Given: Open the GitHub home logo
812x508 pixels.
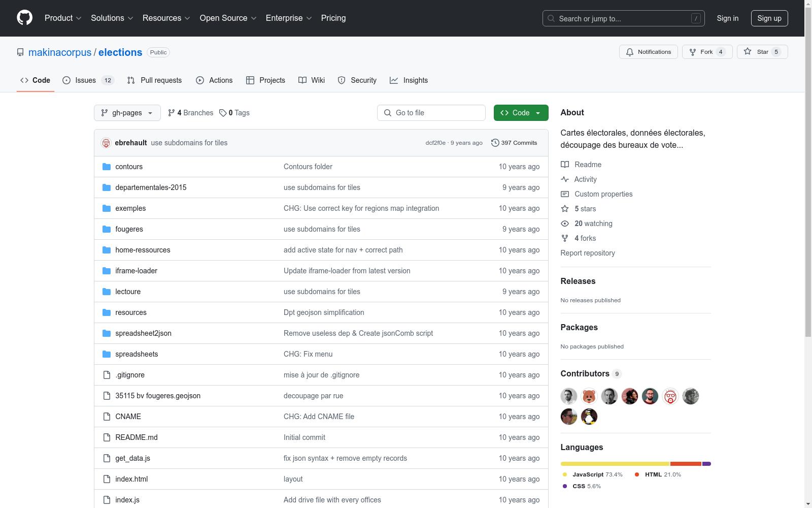Looking at the screenshot, I should tap(24, 18).
